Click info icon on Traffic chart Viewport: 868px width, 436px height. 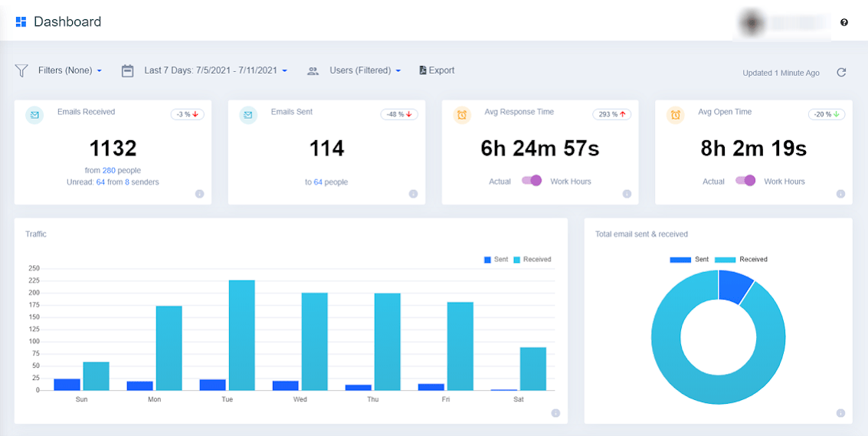click(x=555, y=413)
